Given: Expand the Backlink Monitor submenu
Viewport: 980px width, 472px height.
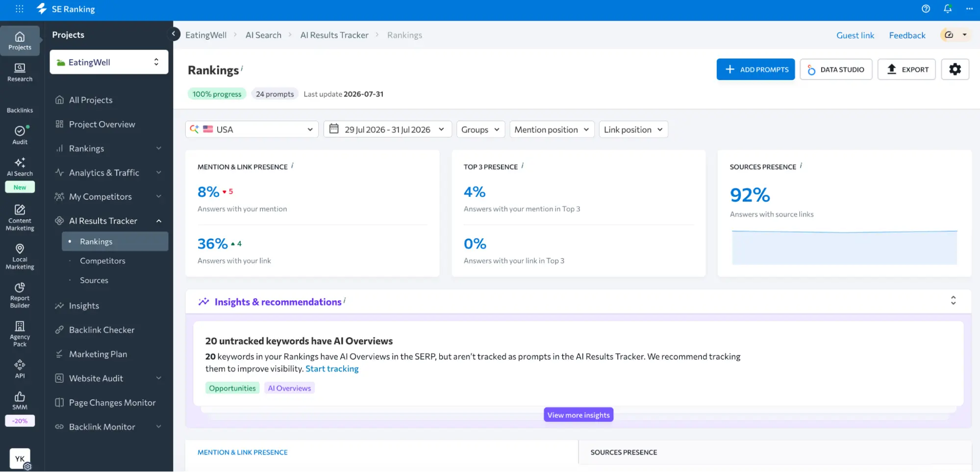Looking at the screenshot, I should pos(159,426).
